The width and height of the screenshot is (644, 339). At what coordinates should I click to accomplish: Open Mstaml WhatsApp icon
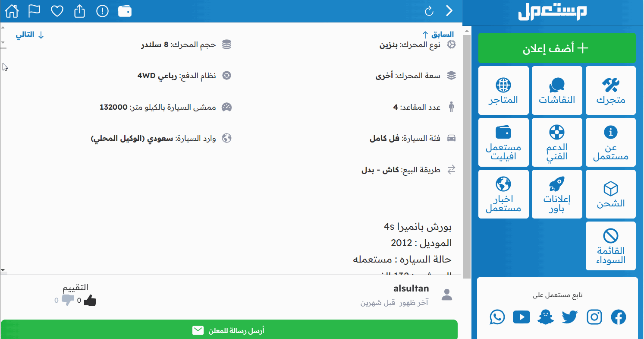tap(497, 317)
